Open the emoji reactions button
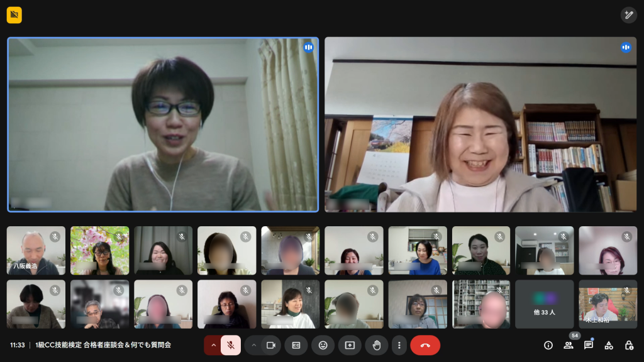The height and width of the screenshot is (362, 644). point(323,345)
